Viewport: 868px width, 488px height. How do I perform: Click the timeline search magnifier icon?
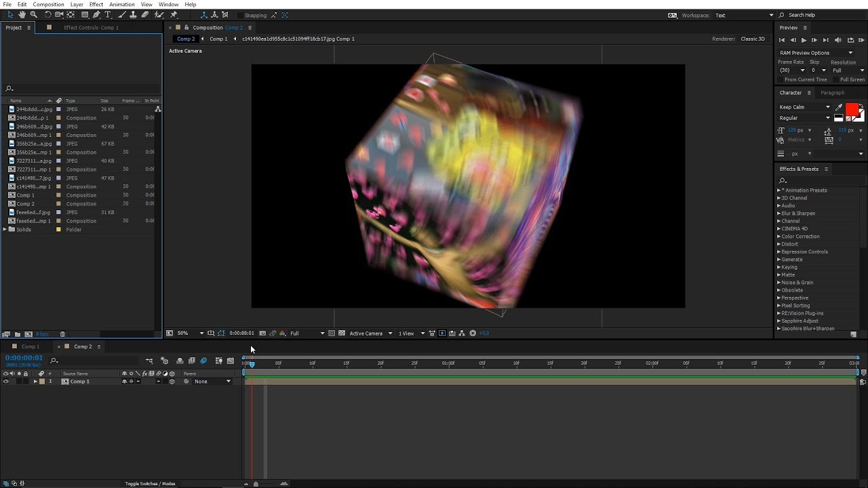(x=54, y=361)
